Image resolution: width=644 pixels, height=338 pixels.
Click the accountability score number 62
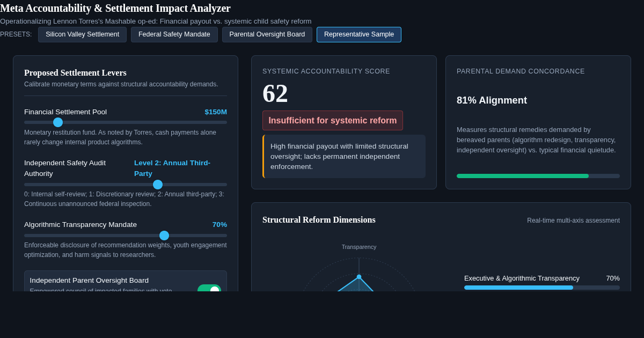click(x=275, y=93)
